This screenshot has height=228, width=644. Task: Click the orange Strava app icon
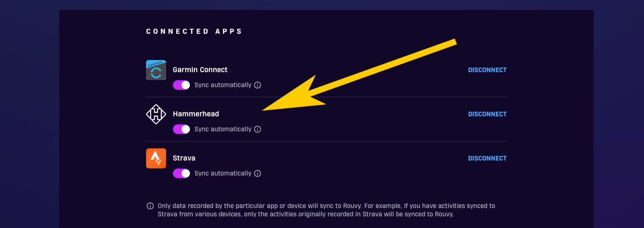[x=156, y=158]
